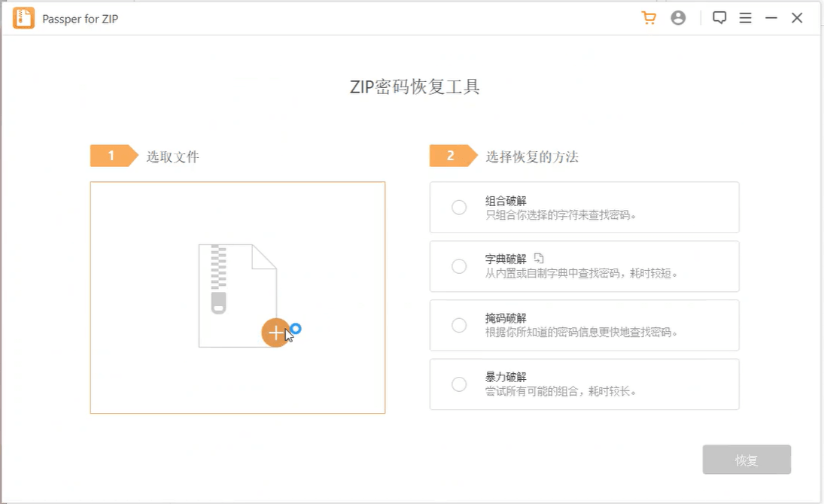Select the 组合破解 radio button
Screen dimensions: 824x504
click(459, 208)
